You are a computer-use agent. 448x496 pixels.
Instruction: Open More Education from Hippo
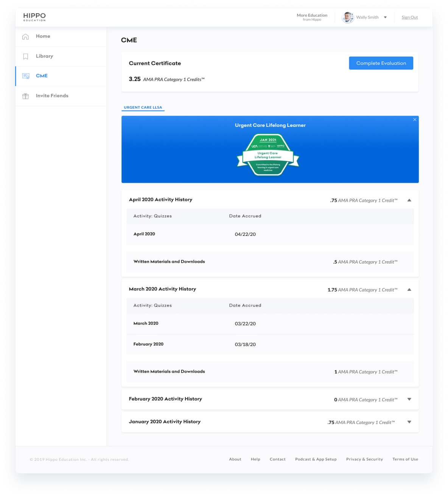coord(312,17)
